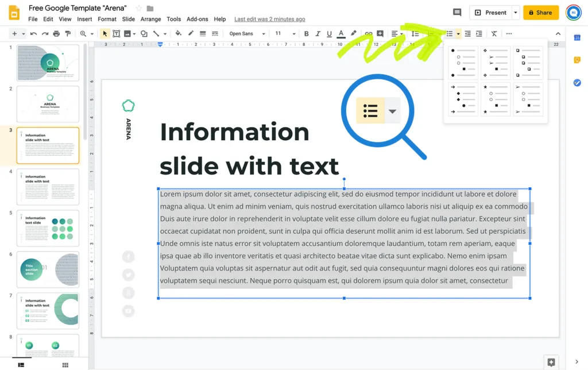Click the Insert image icon
The image size is (588, 370).
[127, 34]
